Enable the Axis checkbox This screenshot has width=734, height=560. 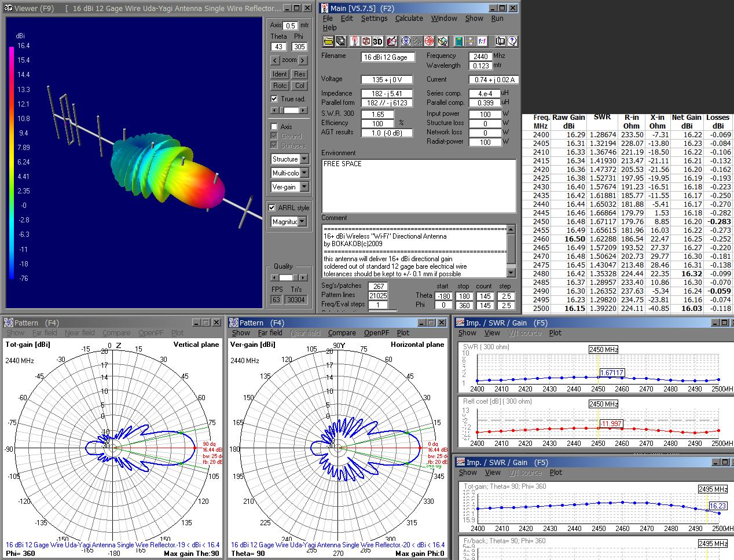point(274,126)
